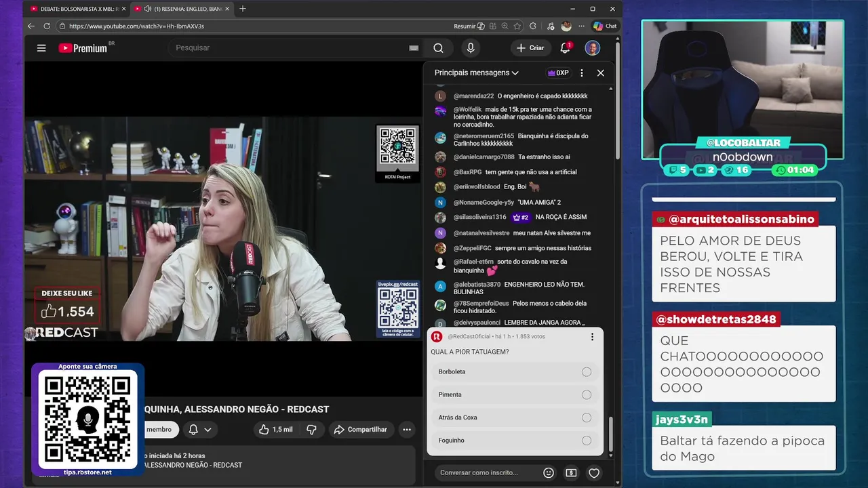Screen dimensions: 868x488
Task: Open Copilot Chat sidebar button
Action: click(605, 26)
